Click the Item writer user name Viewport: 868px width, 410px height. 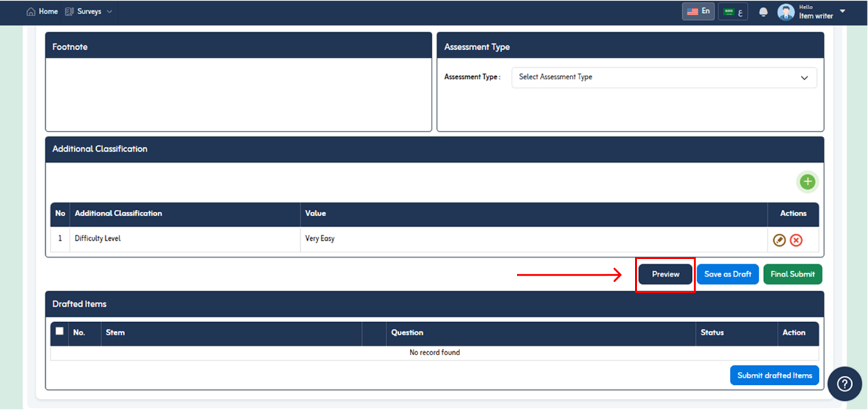816,16
